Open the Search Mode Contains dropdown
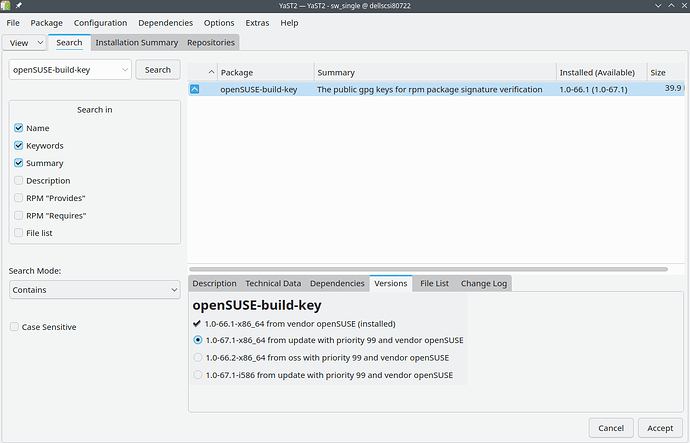The width and height of the screenshot is (690, 443). [95, 290]
